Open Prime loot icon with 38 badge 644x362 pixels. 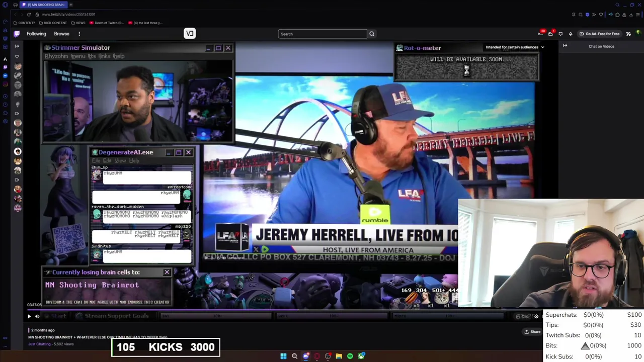(540, 34)
